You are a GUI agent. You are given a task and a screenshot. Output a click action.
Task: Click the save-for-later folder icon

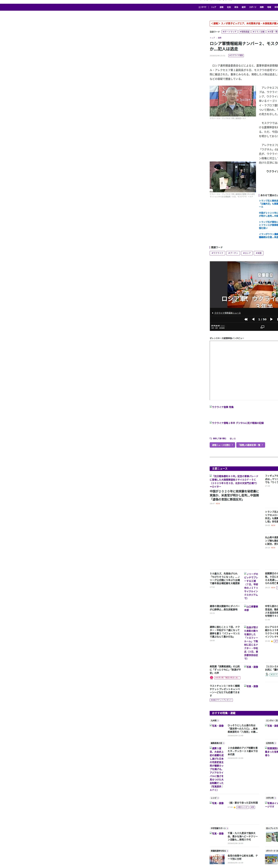211,438
